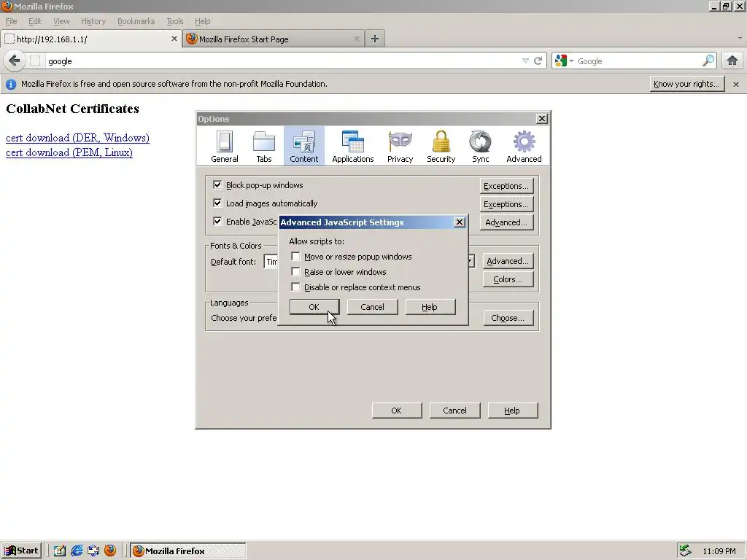Open the Edit menu
747x560 pixels.
35,21
